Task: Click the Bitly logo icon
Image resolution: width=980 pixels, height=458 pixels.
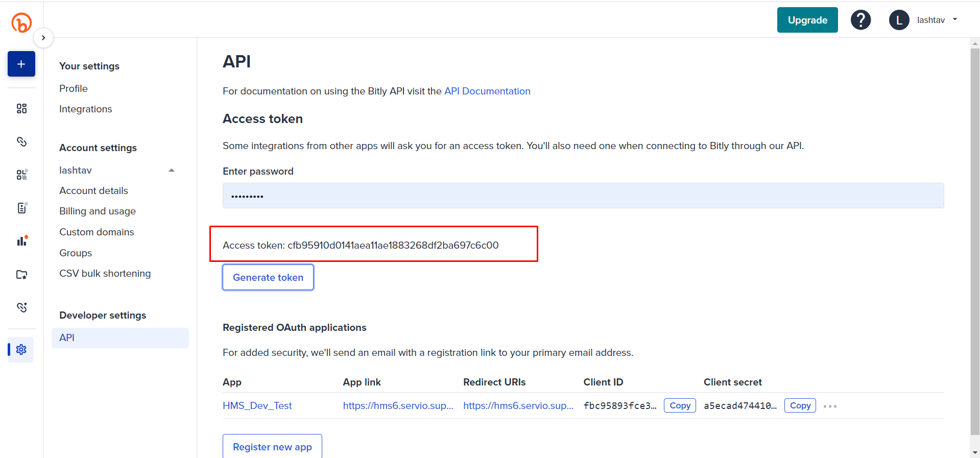Action: click(x=21, y=22)
